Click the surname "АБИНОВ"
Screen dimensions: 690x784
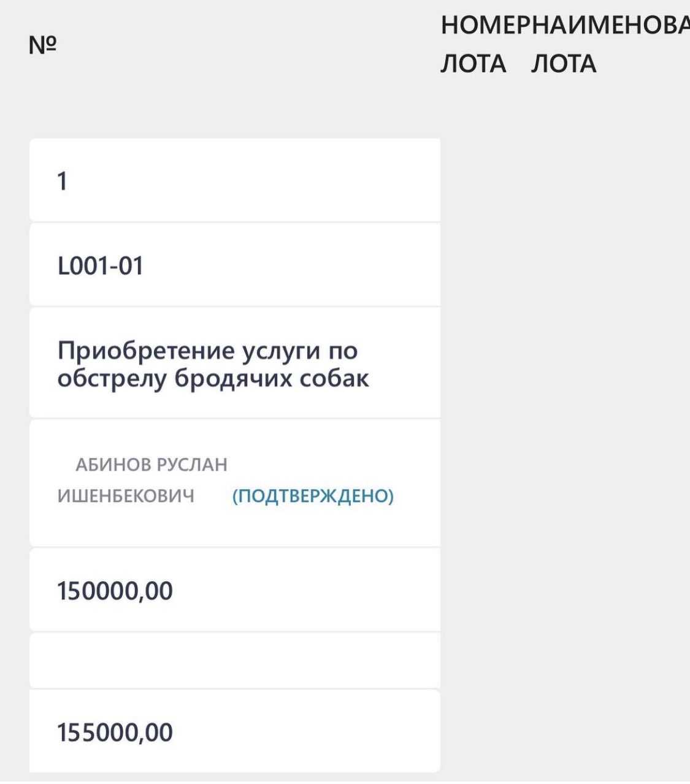tap(112, 465)
